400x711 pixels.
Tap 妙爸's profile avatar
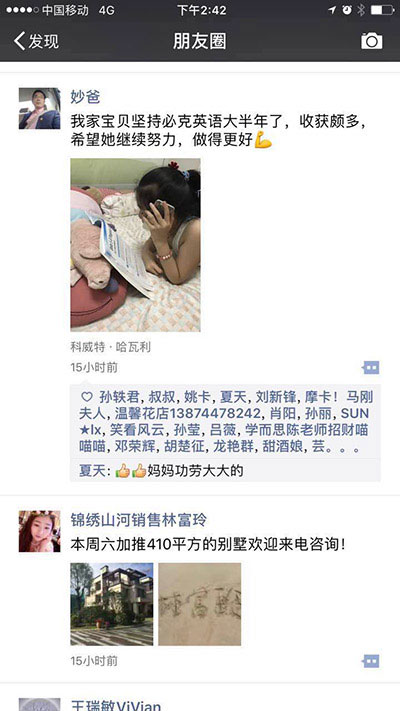point(39,108)
